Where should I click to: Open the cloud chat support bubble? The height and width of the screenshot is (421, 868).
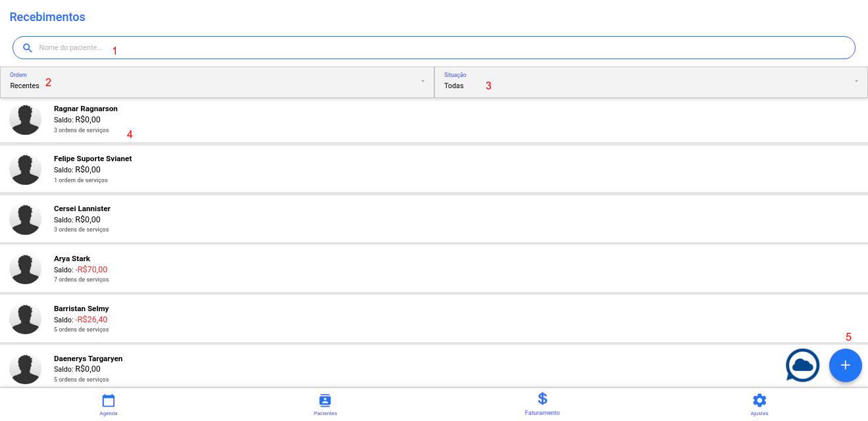(802, 365)
